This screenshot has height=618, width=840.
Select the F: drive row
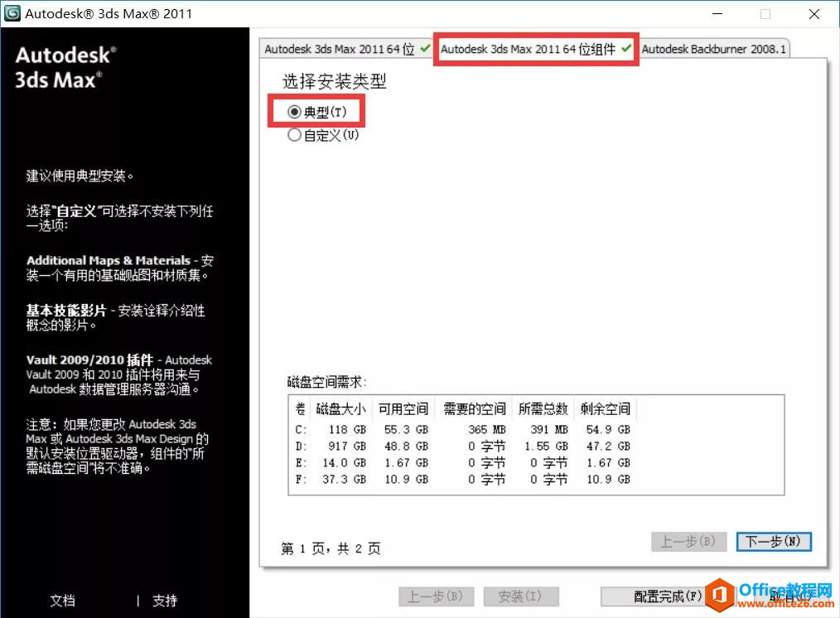(x=536, y=480)
